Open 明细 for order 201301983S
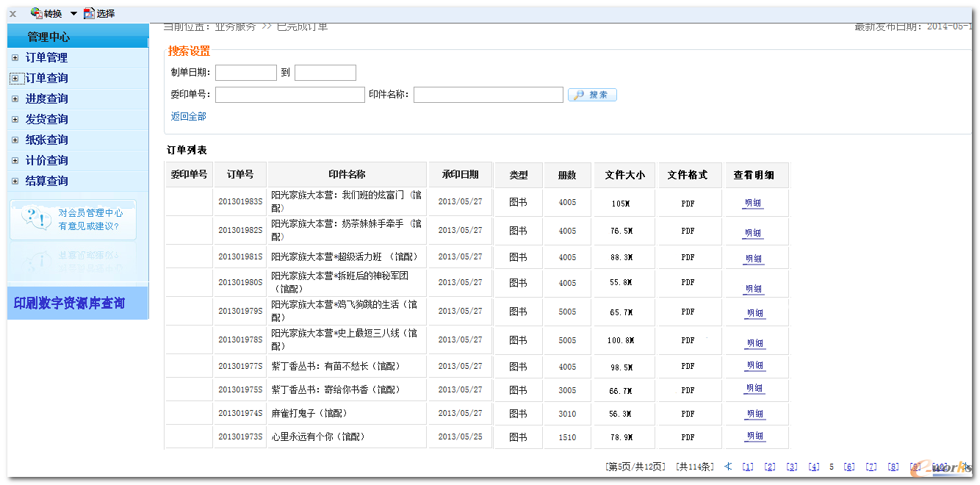 [x=753, y=204]
